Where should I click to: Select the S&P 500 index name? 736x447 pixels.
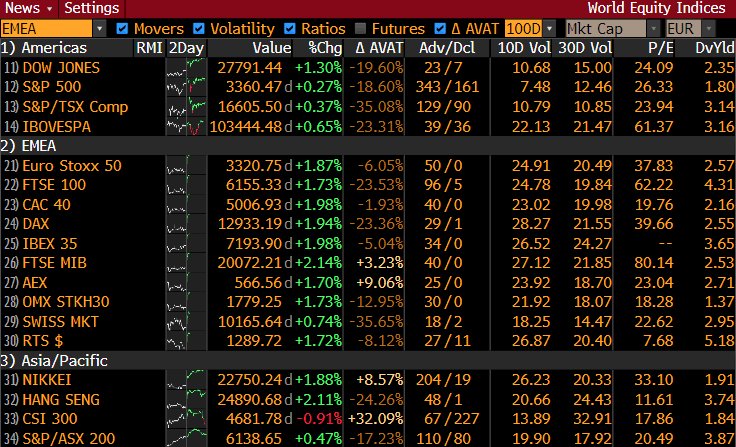click(x=52, y=87)
